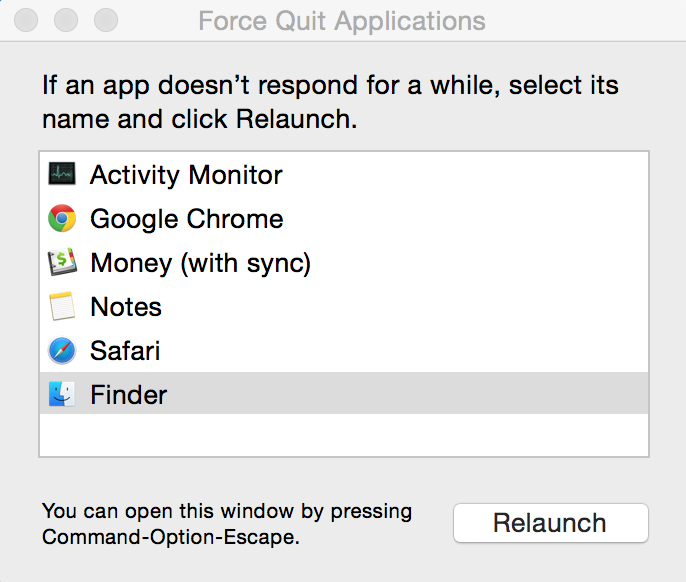Pick the Safari label in the list
This screenshot has height=582, width=686.
125,351
